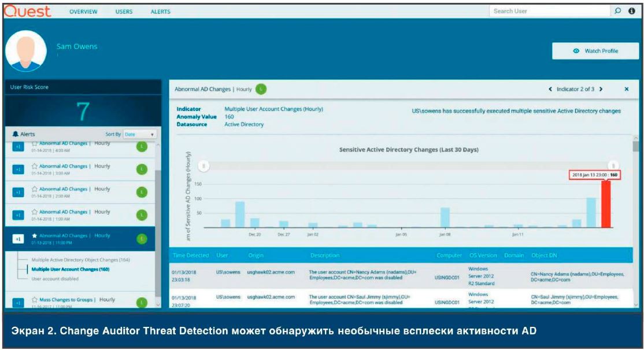Open the Sort By Date dropdown
The height and width of the screenshot is (350, 644).
139,134
